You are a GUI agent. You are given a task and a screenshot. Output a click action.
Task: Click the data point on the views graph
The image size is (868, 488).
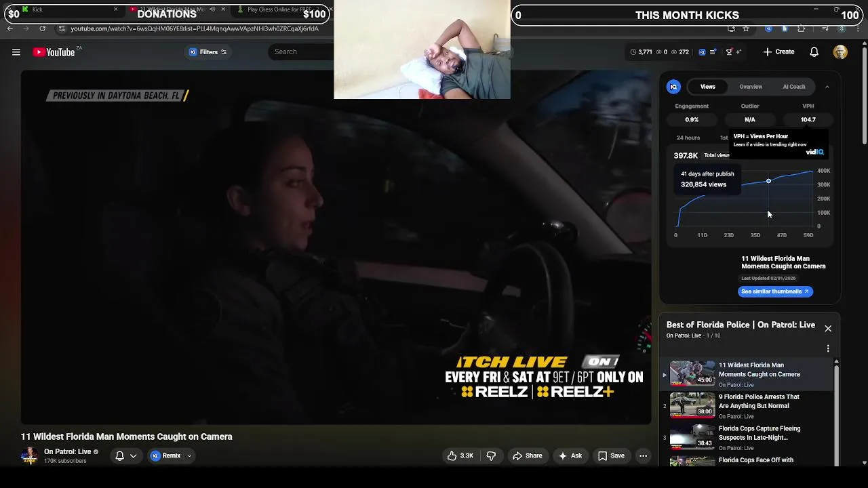(768, 181)
